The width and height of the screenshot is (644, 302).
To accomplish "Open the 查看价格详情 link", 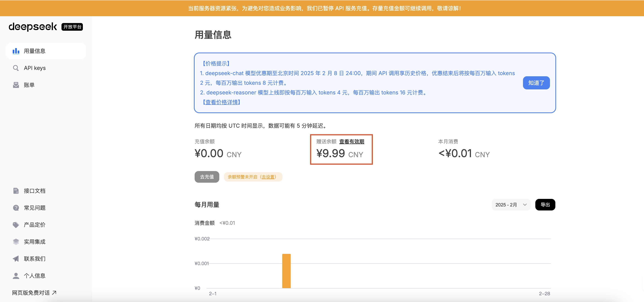I will click(x=221, y=102).
